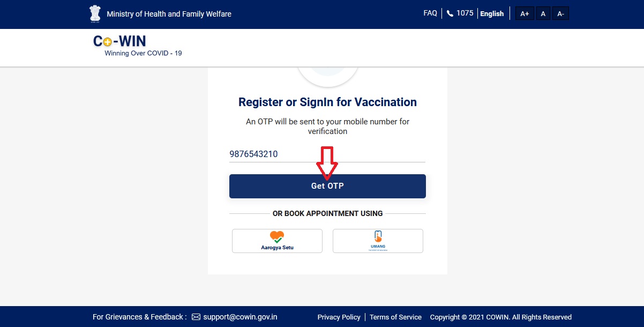Increase font size with A+

click(x=525, y=14)
